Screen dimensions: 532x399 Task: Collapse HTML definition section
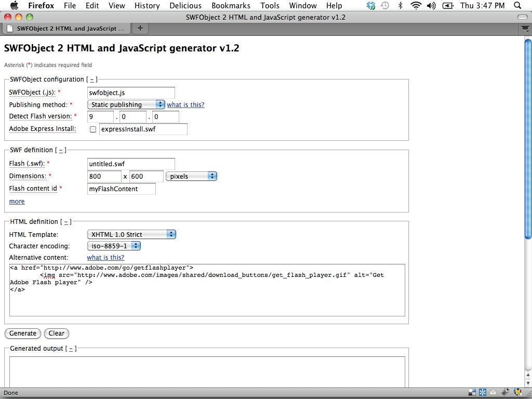[66, 221]
